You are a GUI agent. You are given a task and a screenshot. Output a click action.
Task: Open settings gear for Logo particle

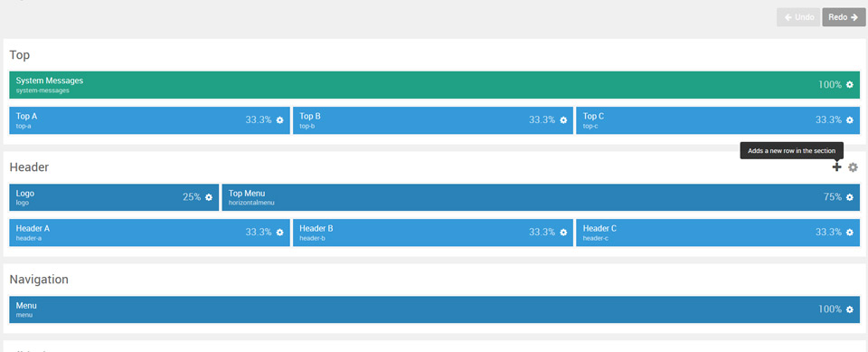pos(209,197)
